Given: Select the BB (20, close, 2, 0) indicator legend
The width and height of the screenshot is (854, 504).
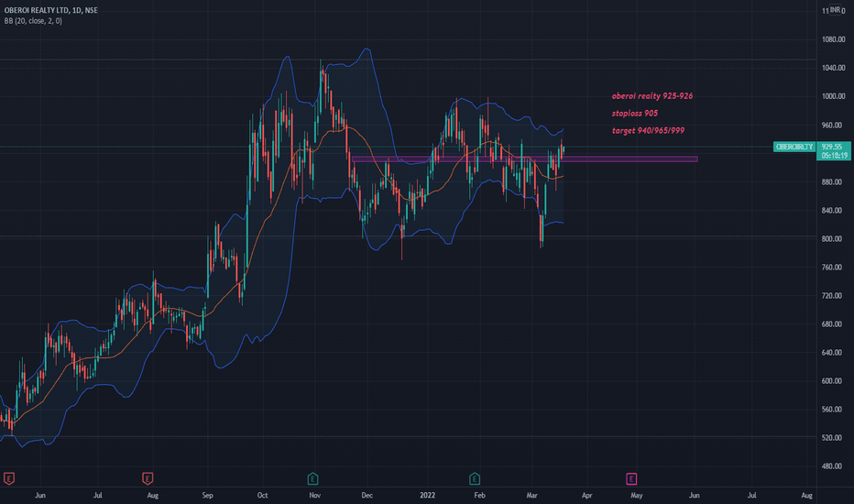Looking at the screenshot, I should click(x=33, y=21).
